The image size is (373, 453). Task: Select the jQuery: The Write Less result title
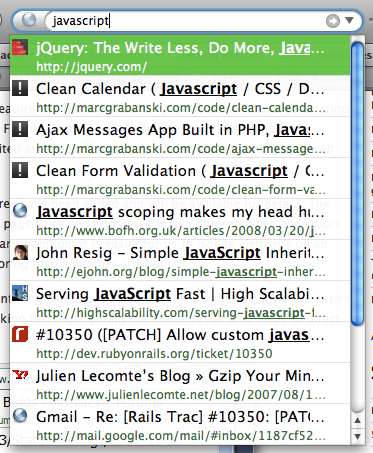pyautogui.click(x=180, y=48)
